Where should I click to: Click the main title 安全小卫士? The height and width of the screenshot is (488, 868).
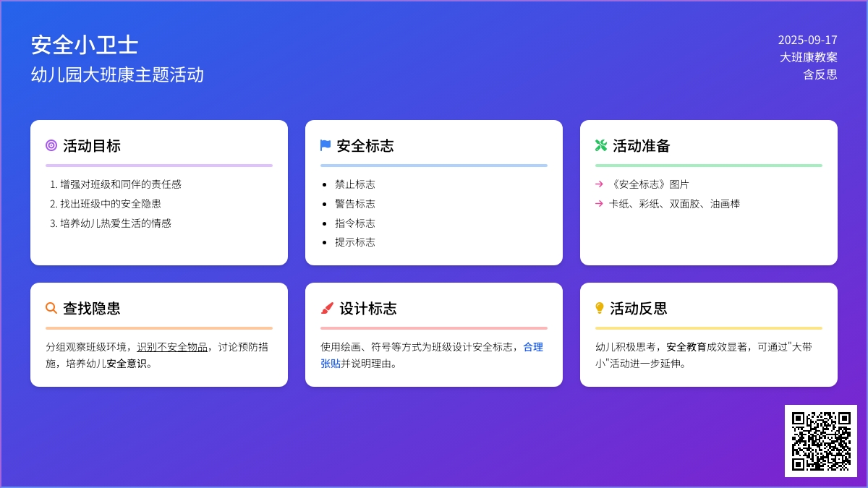tap(85, 45)
